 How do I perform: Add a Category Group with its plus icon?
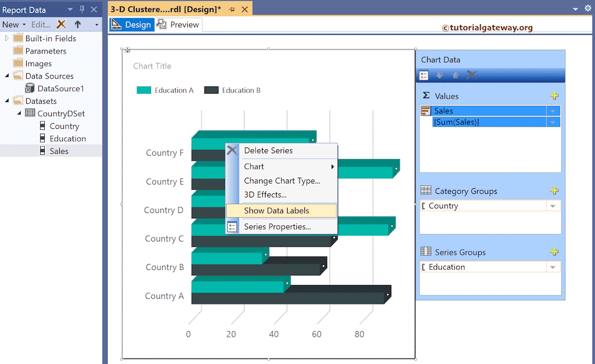pos(555,190)
